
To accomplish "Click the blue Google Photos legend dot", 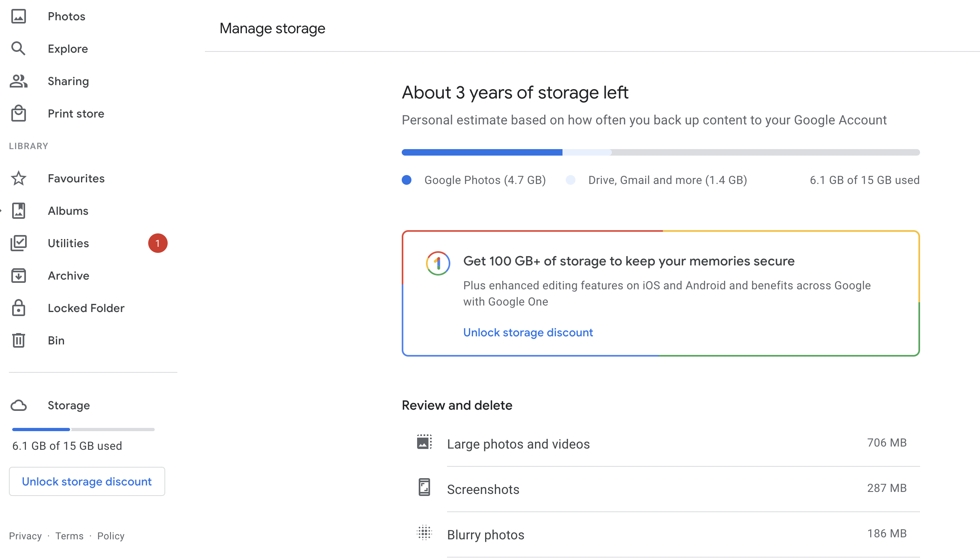I will point(407,180).
